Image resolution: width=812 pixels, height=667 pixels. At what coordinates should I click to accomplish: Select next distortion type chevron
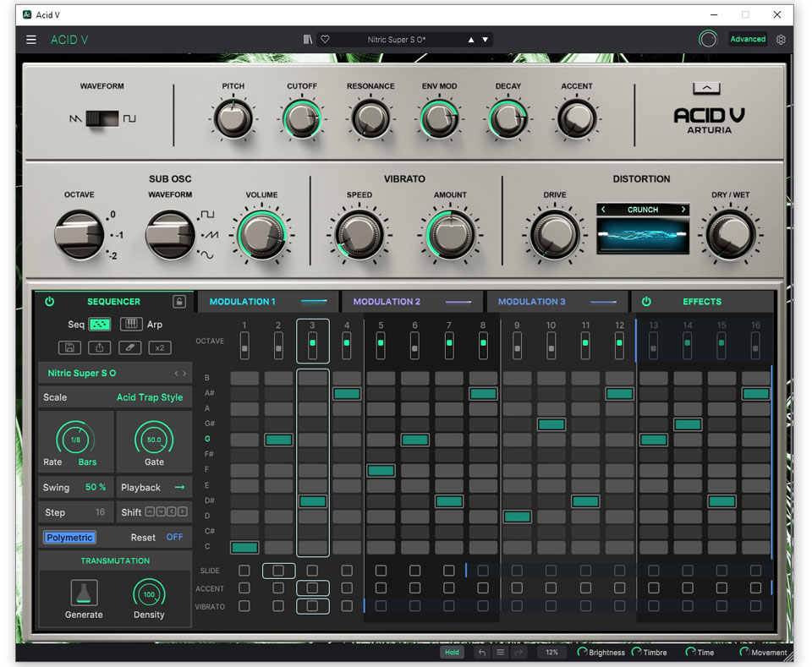(x=683, y=209)
